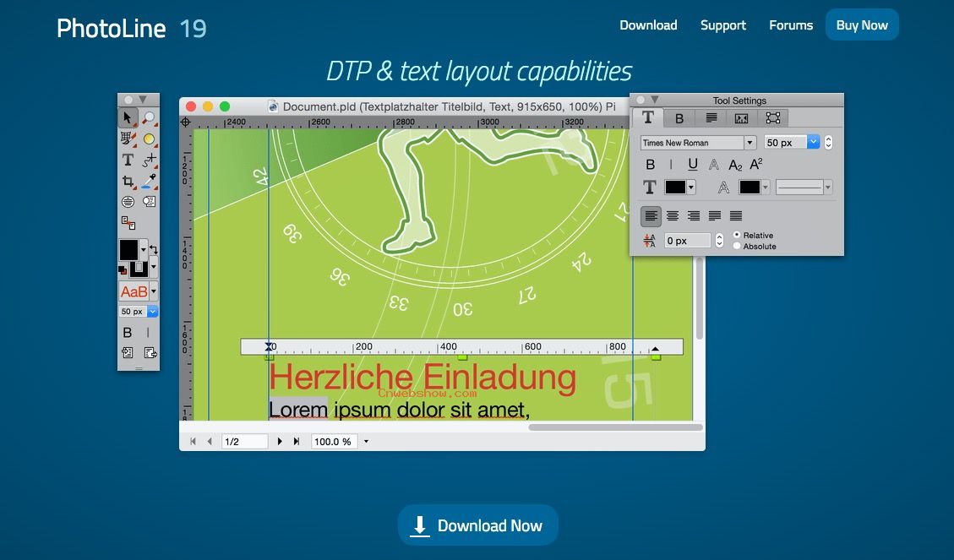The image size is (954, 560).
Task: Reset default colors small swatch icon
Action: tap(123, 269)
